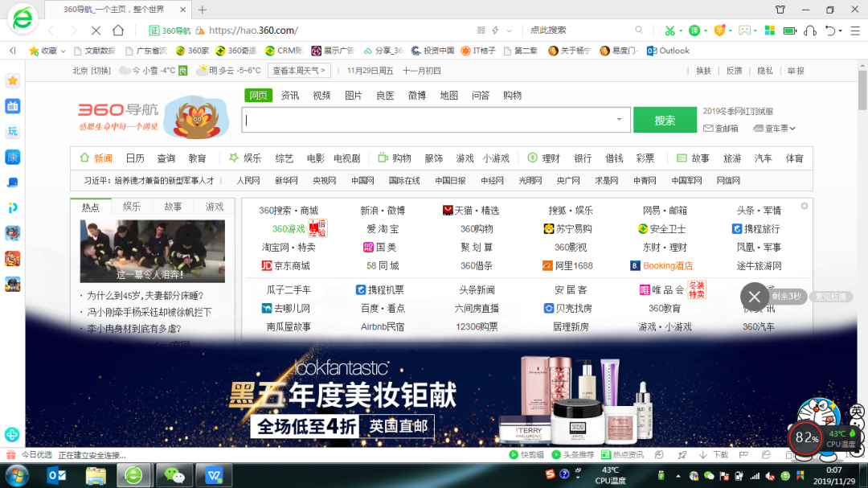868x488 pixels.
Task: Select the 地图 search tab
Action: 449,96
